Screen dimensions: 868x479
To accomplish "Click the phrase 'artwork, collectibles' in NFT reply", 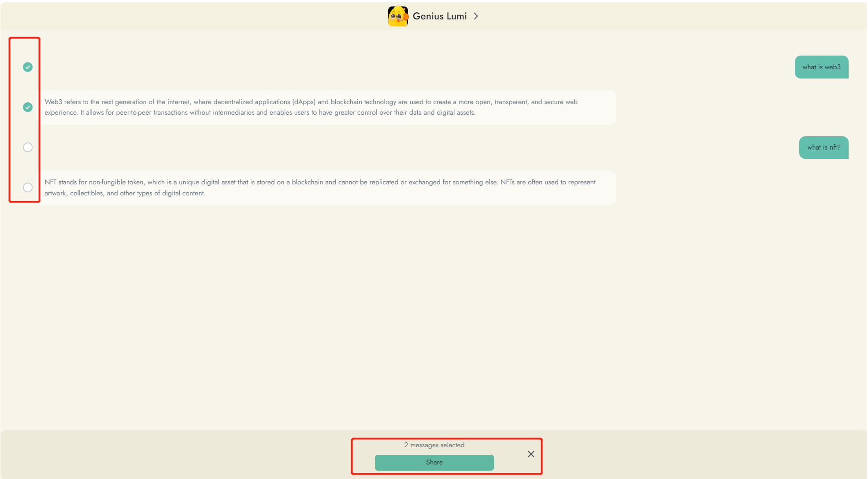I will [74, 193].
